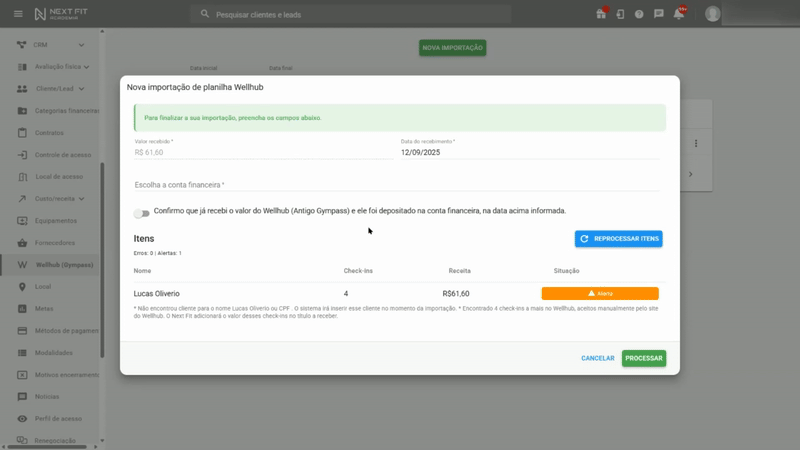Click the Nova importação button

452,47
